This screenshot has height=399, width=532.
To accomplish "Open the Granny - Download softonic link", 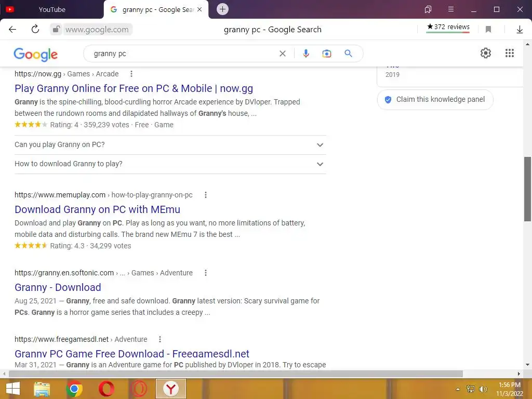I will pos(58,288).
